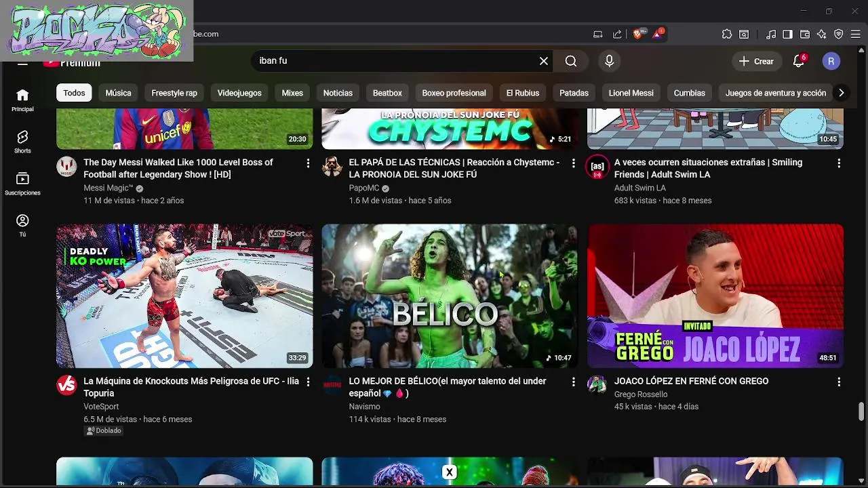Screen dimensions: 868x488
Task: Open the media playlist music note icon
Action: (x=771, y=34)
